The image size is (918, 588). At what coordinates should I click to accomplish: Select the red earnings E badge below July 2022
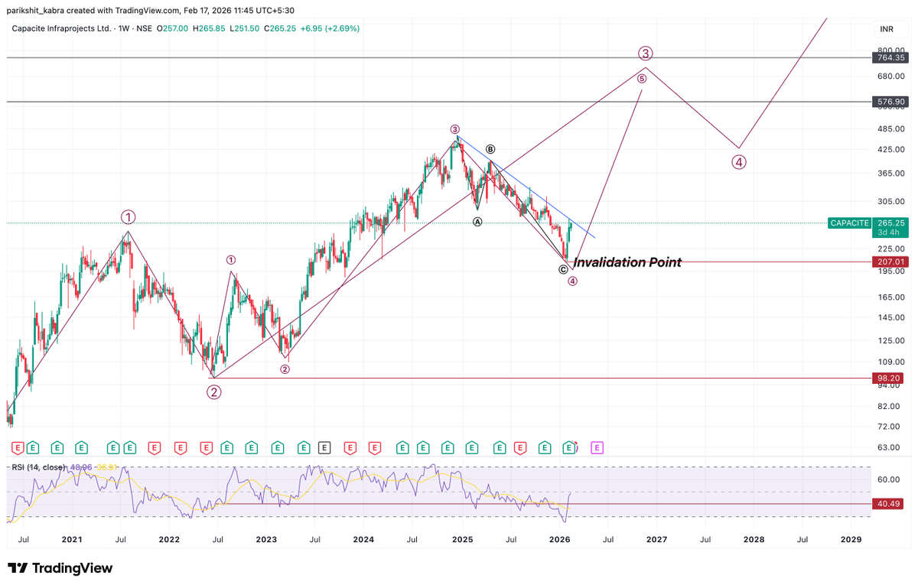pyautogui.click(x=206, y=447)
